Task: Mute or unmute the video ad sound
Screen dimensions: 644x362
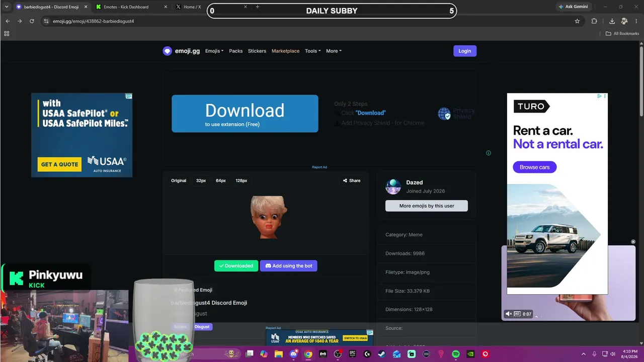Action: (x=509, y=314)
